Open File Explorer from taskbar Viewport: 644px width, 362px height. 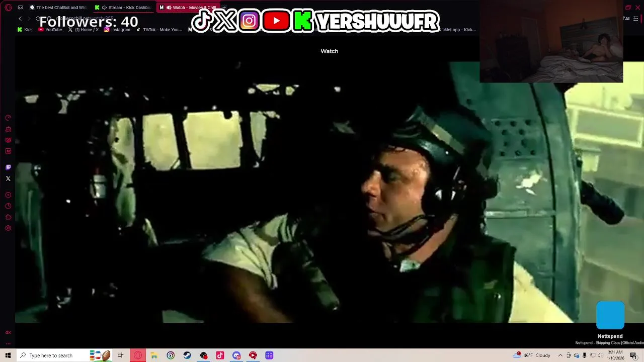pos(154,355)
